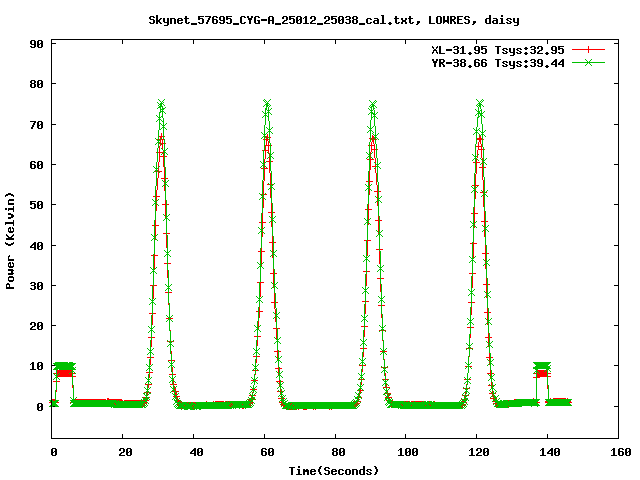Click the x-axis tick label 120

[x=479, y=452]
